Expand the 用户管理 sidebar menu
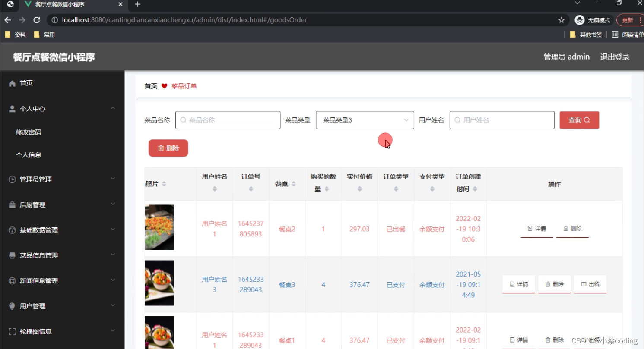This screenshot has width=644, height=349. (x=62, y=306)
